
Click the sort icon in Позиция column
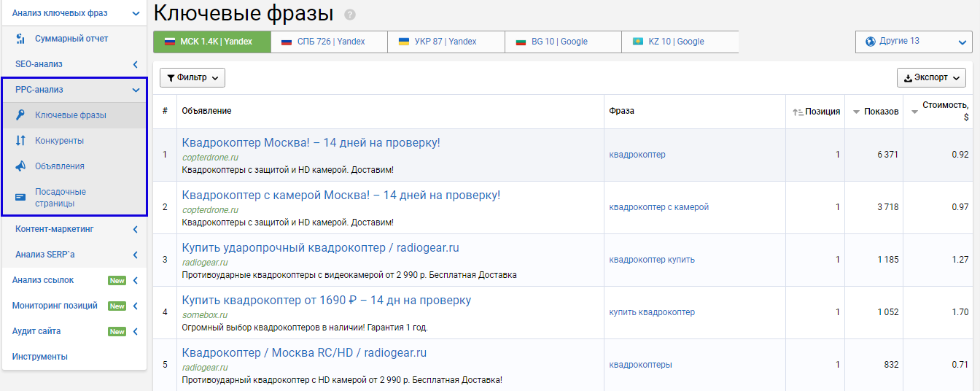798,112
